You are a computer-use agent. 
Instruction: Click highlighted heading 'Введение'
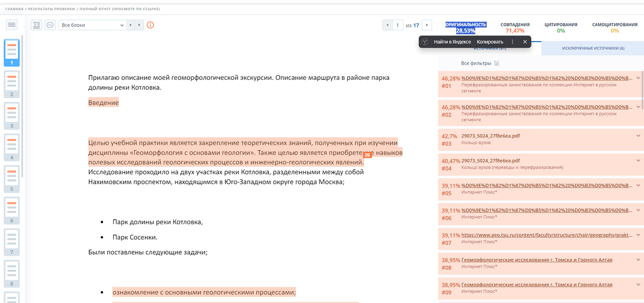click(x=104, y=102)
